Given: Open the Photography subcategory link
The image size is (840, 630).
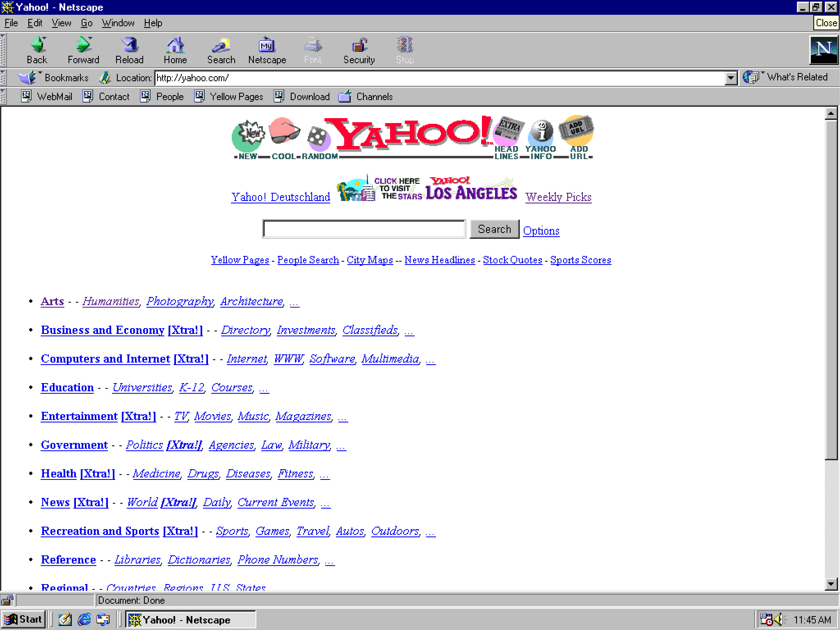Looking at the screenshot, I should coord(180,302).
